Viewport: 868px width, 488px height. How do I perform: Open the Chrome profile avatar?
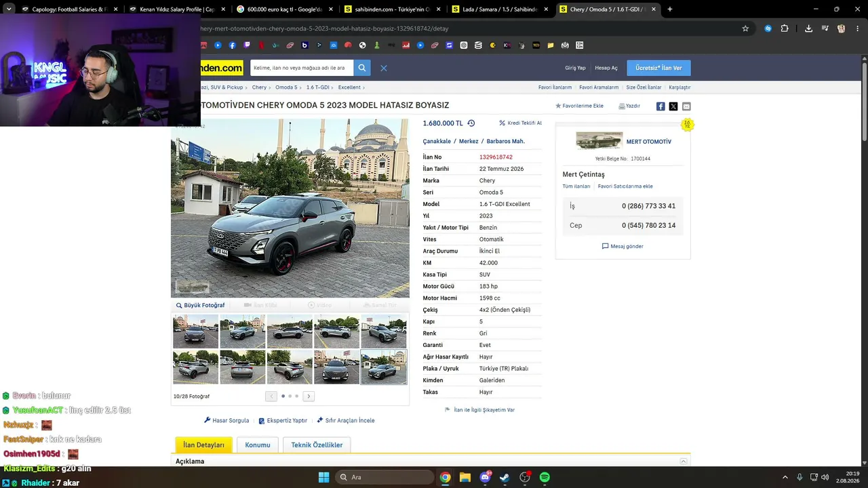point(841,28)
